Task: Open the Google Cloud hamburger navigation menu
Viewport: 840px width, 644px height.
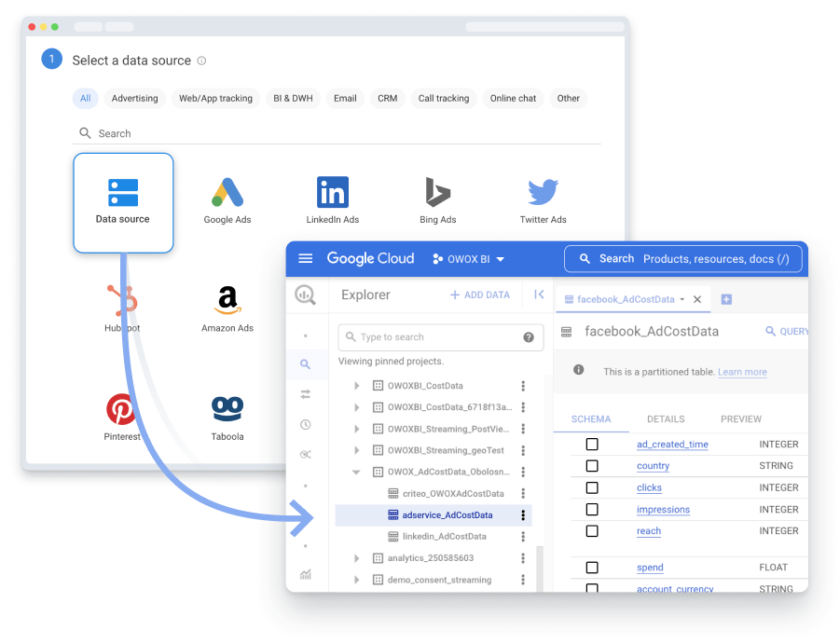Action: pyautogui.click(x=306, y=258)
